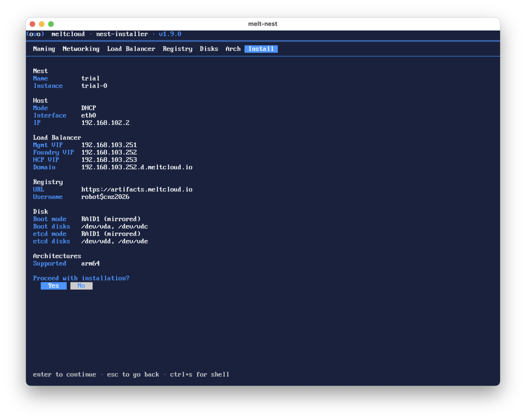Click the 'Supported' field label
526x420 pixels.
tap(50, 263)
